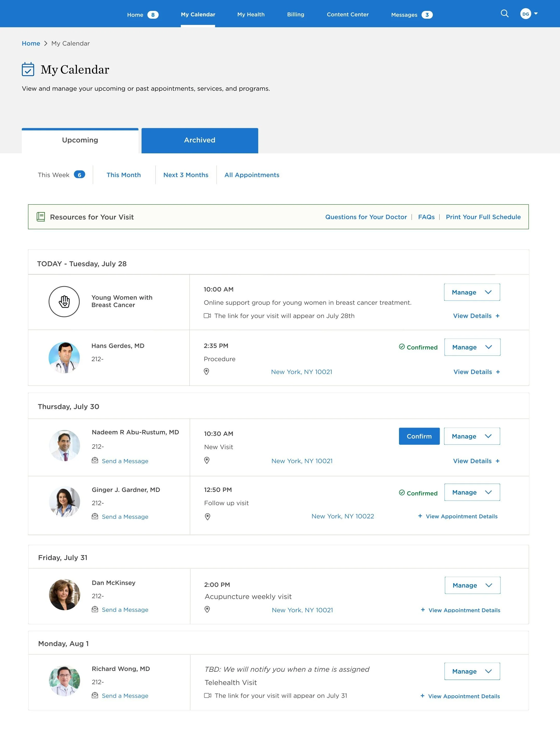Open the Billing menu item
The image size is (560, 741).
pos(296,15)
